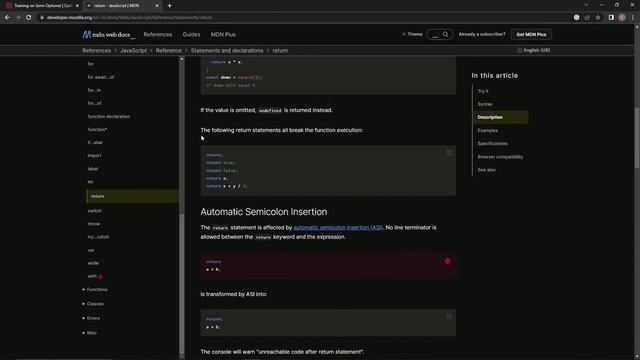Copy the first return statements code block
This screenshot has height=360, width=640.
click(449, 153)
